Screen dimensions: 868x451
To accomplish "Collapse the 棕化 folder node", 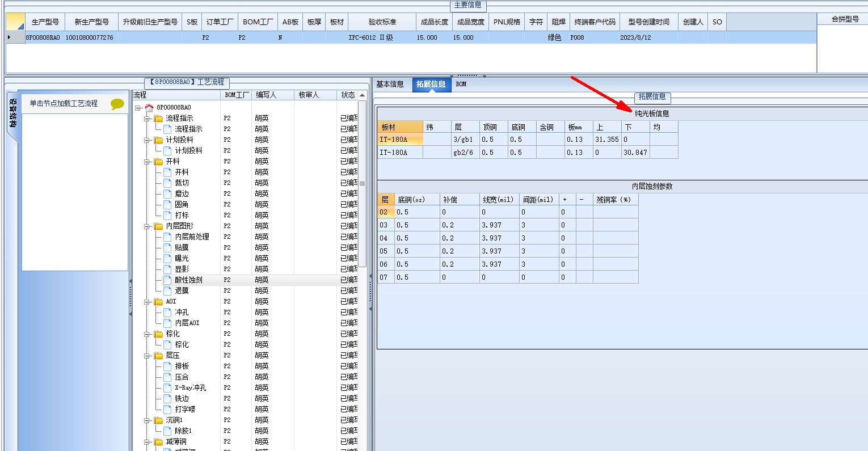I will point(147,334).
